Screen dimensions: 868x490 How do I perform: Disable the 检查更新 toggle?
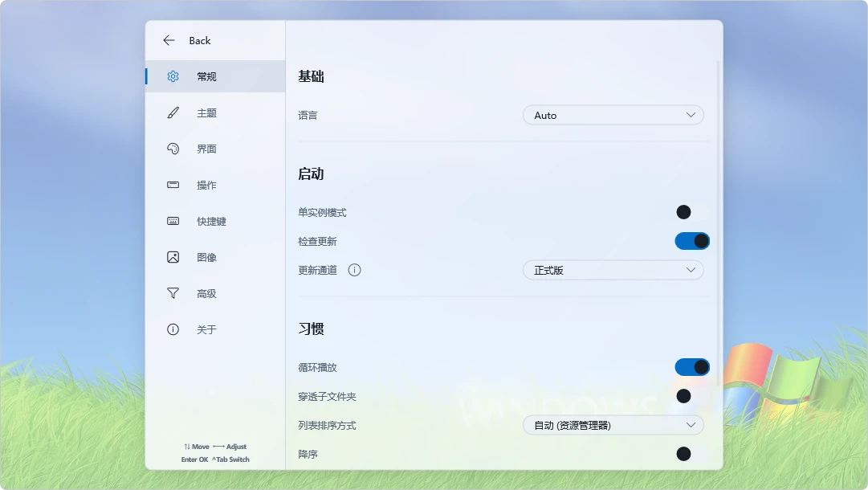coord(692,241)
